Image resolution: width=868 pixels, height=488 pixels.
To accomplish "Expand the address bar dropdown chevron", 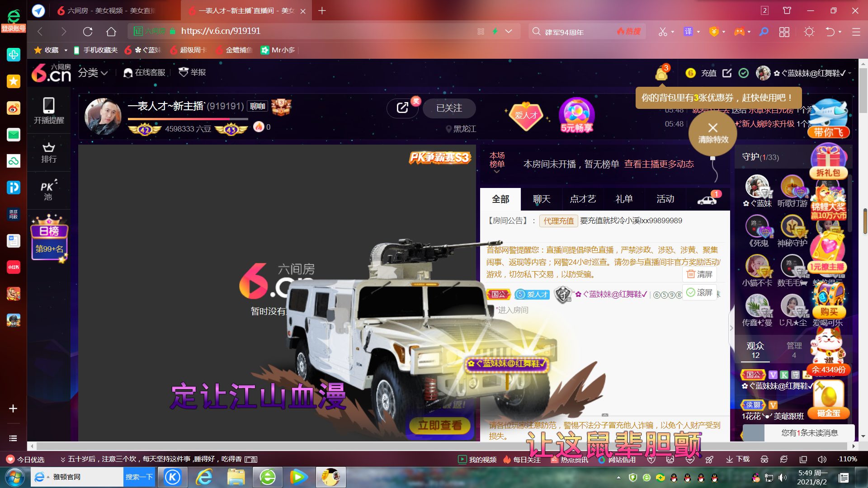I will [509, 31].
